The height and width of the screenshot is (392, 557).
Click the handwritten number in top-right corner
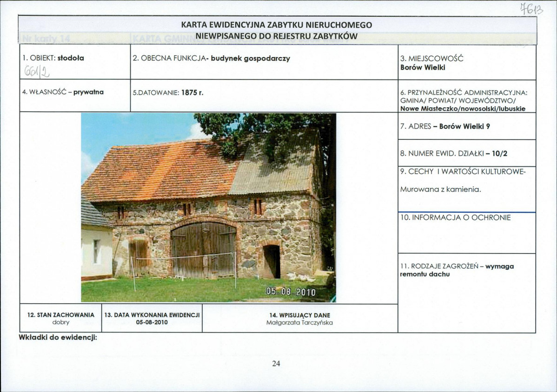pyautogui.click(x=532, y=8)
